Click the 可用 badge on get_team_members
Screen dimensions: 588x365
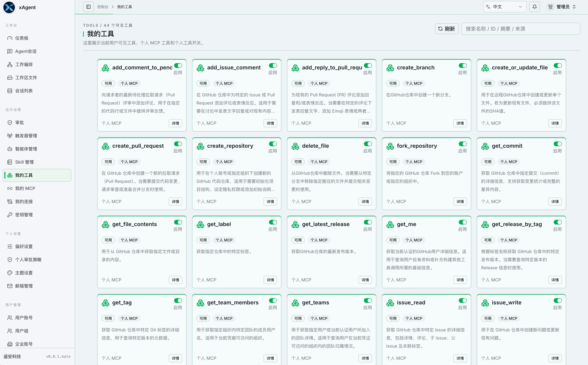[203, 319]
